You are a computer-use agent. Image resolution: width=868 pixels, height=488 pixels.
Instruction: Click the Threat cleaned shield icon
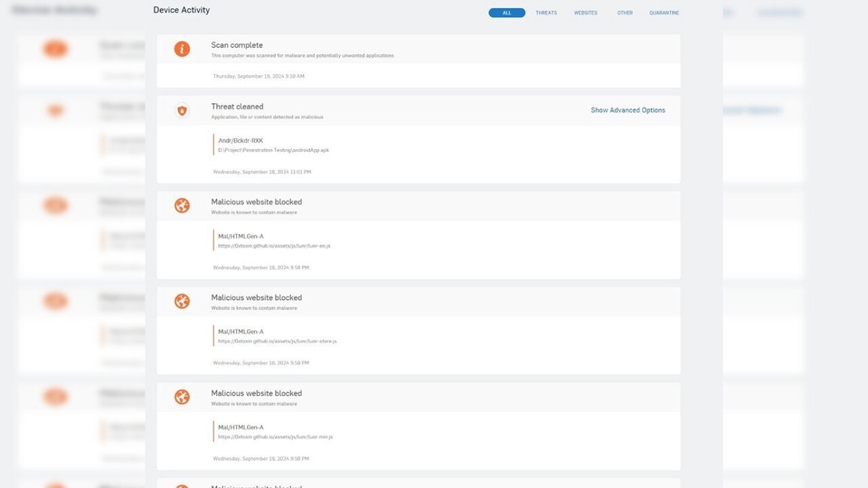(182, 110)
